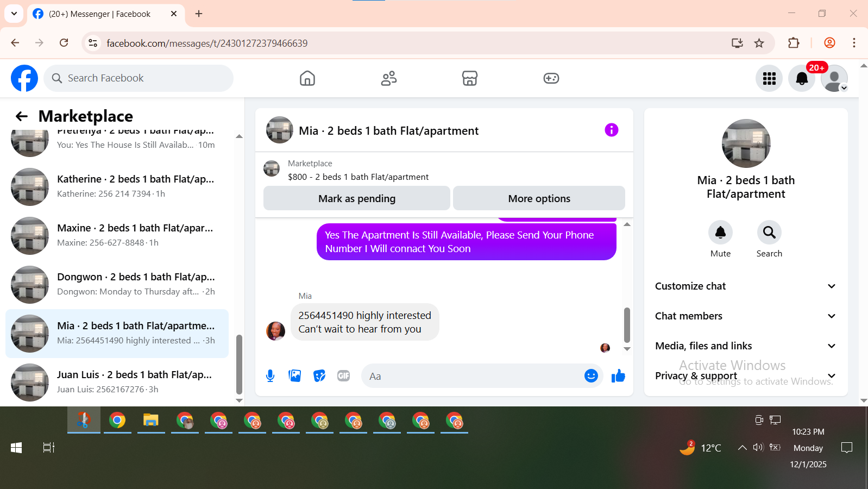
Task: Open the account profile picture menu
Action: [834, 78]
